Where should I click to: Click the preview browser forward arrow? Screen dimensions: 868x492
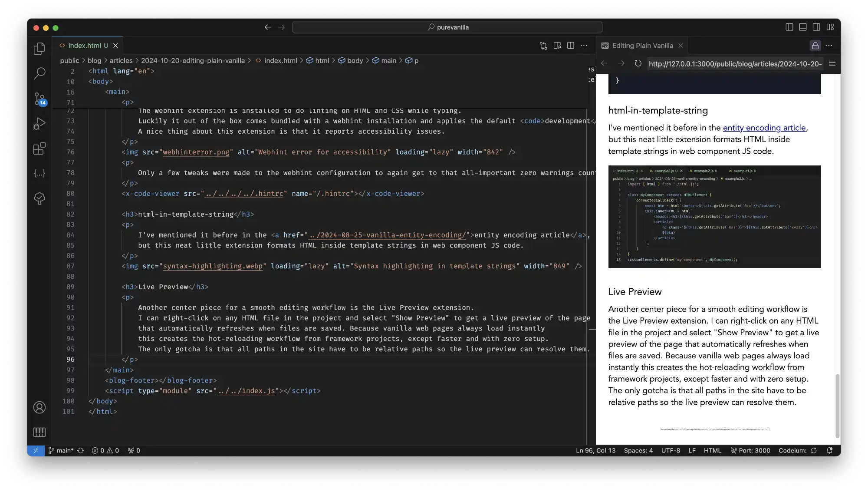click(621, 63)
